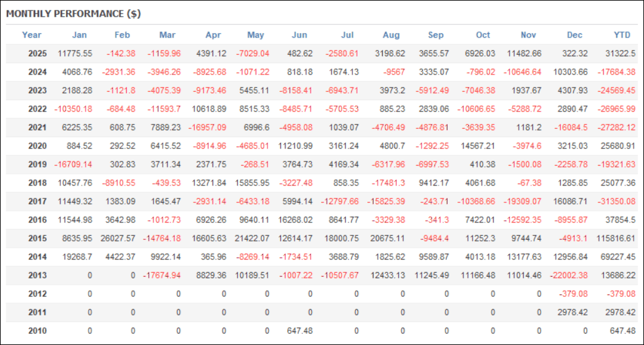Click the Year column header

31,35
